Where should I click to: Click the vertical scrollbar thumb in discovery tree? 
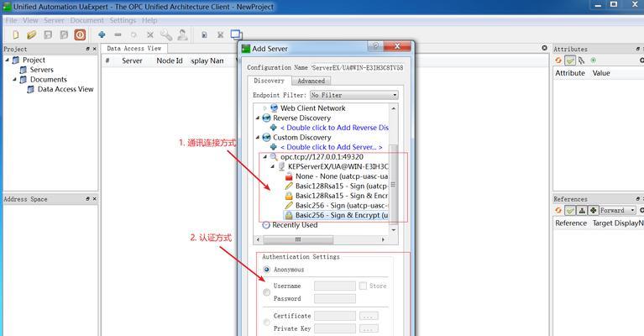(x=393, y=184)
